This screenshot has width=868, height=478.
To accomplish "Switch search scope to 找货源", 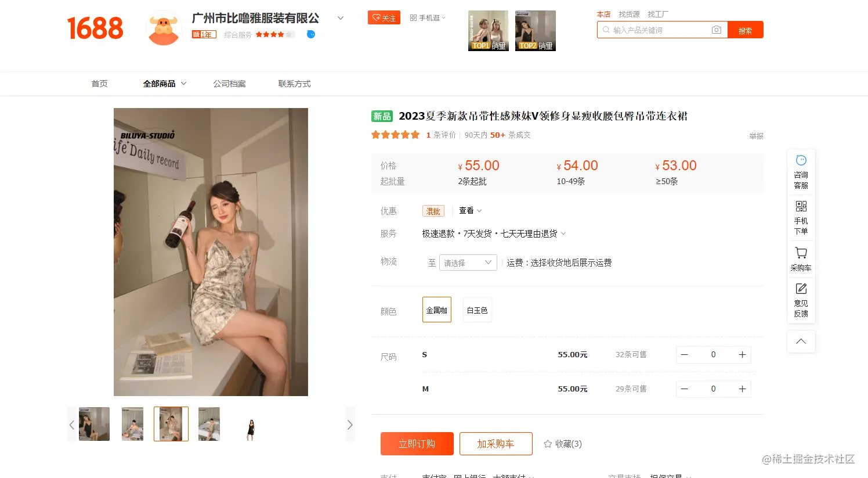I will click(x=629, y=14).
